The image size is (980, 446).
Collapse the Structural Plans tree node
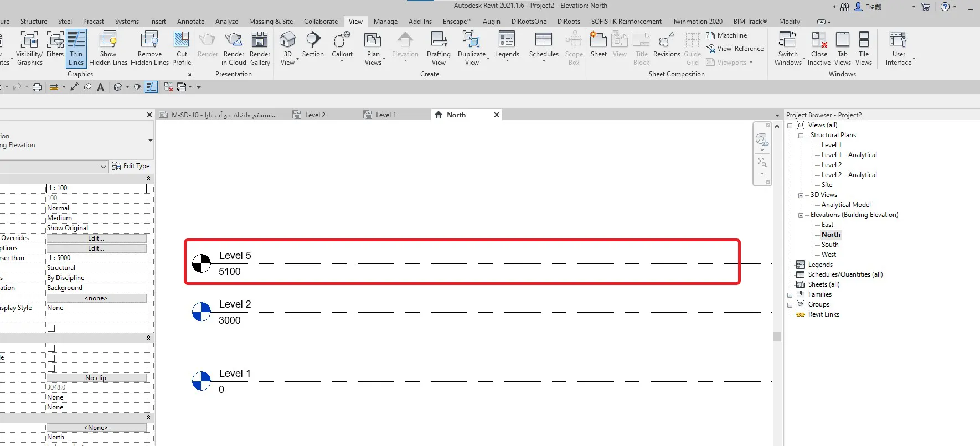coord(801,136)
